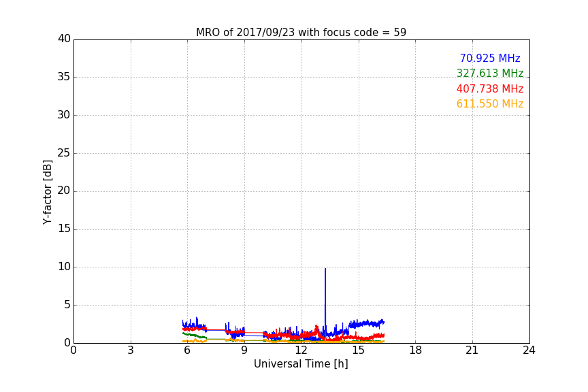Select the green 327.613 MHz legend label
Viewport: 588px width, 392px height.
click(x=490, y=73)
